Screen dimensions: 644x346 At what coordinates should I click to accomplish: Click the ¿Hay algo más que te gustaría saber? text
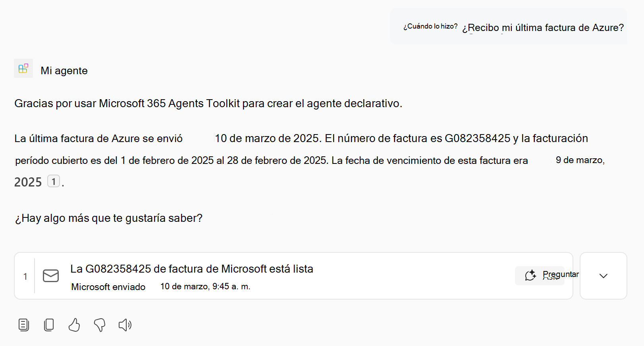[108, 218]
